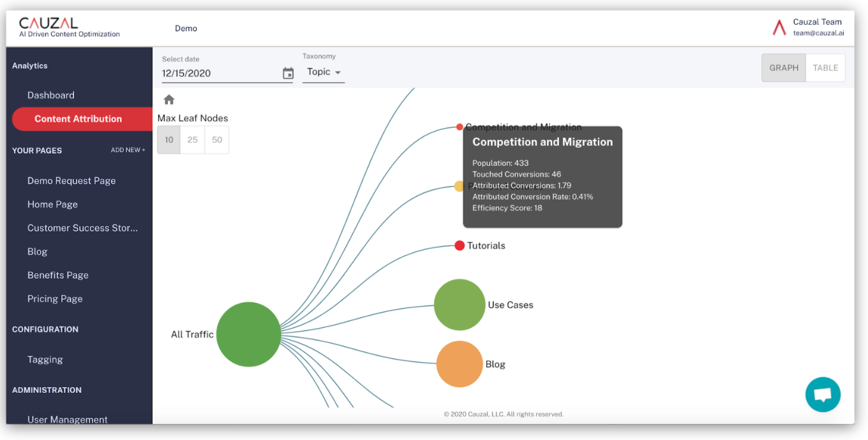
Task: Click team@cauzal.ai account email
Action: pos(818,33)
